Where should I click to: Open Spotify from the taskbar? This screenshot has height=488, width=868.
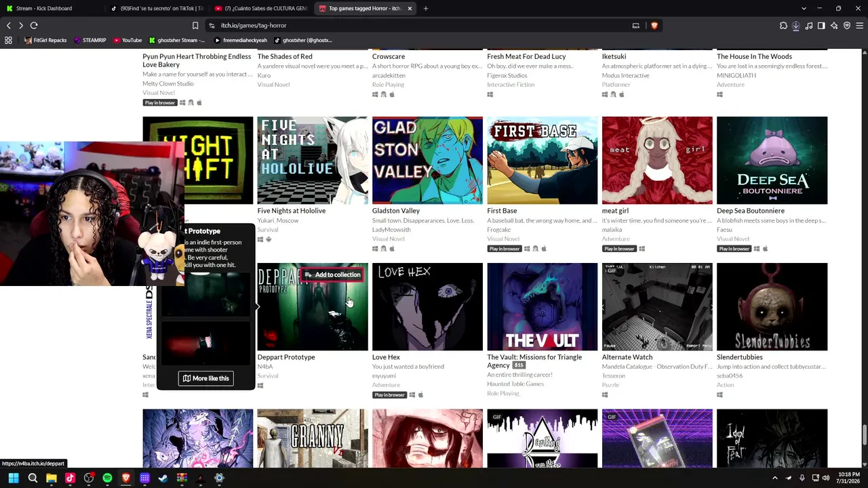click(107, 479)
